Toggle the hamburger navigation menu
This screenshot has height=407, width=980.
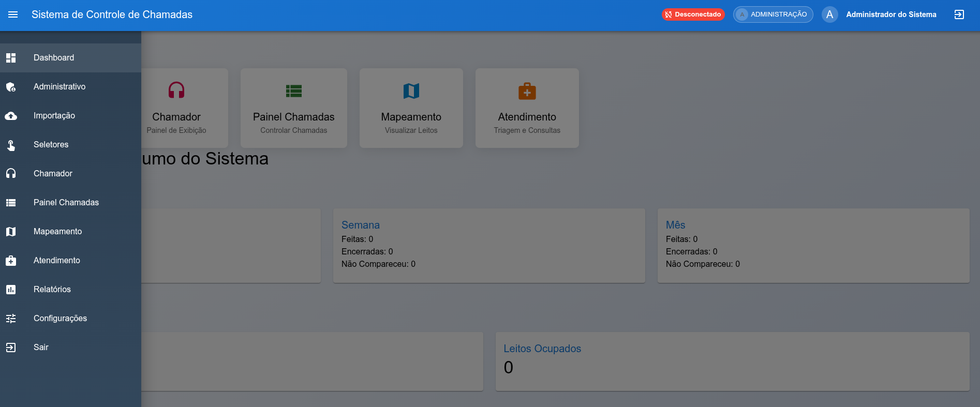point(13,14)
